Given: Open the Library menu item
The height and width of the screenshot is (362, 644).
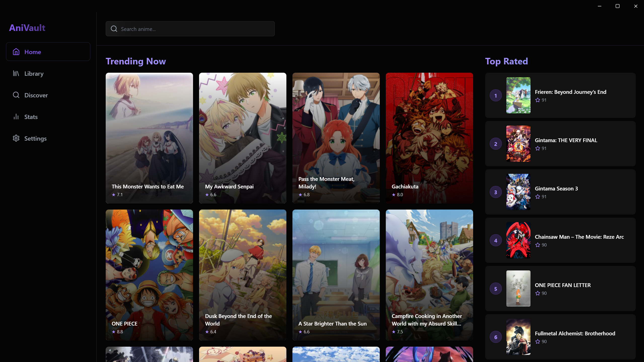Looking at the screenshot, I should tap(34, 74).
